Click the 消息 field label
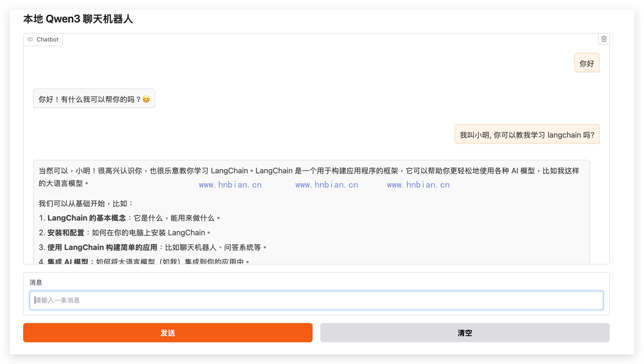The image size is (644, 364). pos(36,282)
